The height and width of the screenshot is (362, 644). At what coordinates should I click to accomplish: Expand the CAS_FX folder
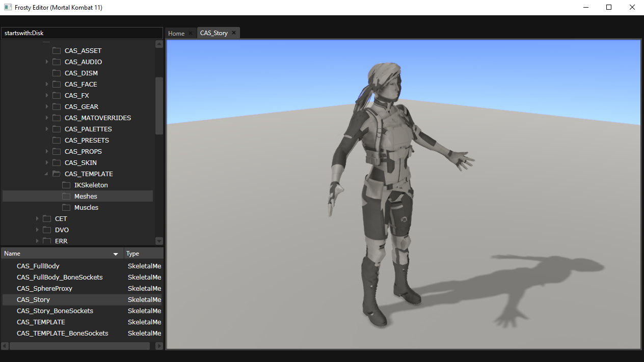coord(47,96)
